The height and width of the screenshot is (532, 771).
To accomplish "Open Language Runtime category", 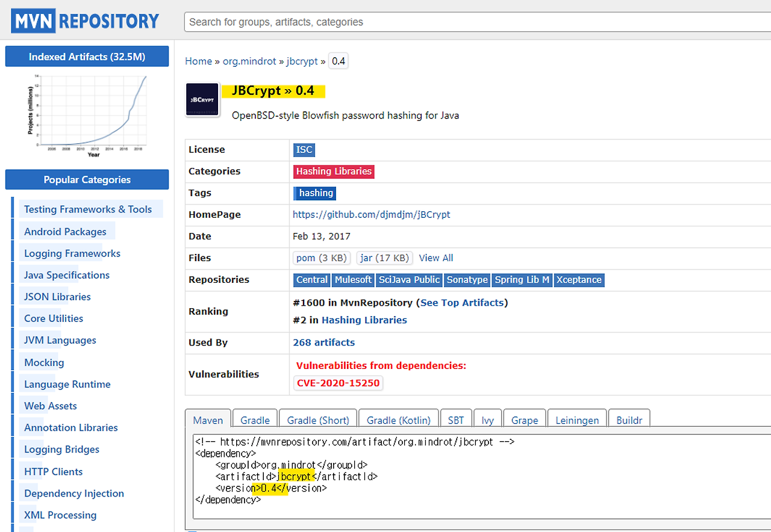I will (x=67, y=384).
